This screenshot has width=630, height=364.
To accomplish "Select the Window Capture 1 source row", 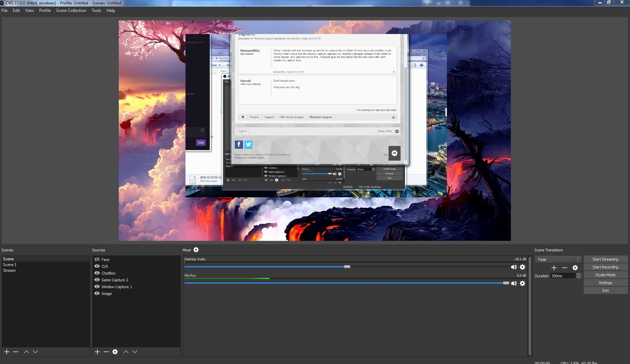I will pyautogui.click(x=136, y=286).
